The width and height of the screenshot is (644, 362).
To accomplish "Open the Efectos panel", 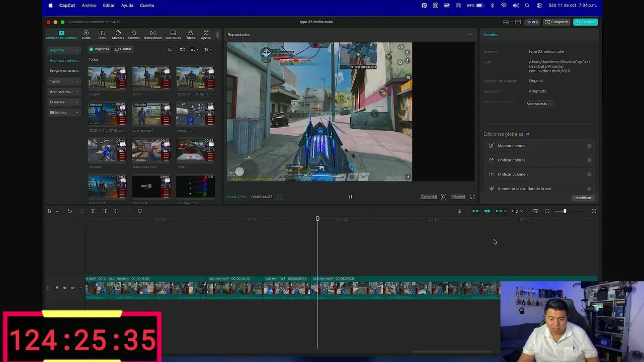I will [x=134, y=35].
